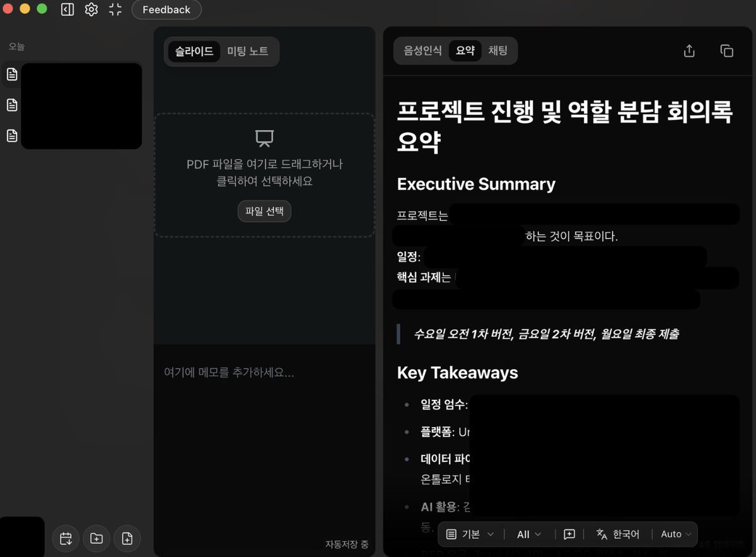Open settings gear icon

[x=91, y=9]
